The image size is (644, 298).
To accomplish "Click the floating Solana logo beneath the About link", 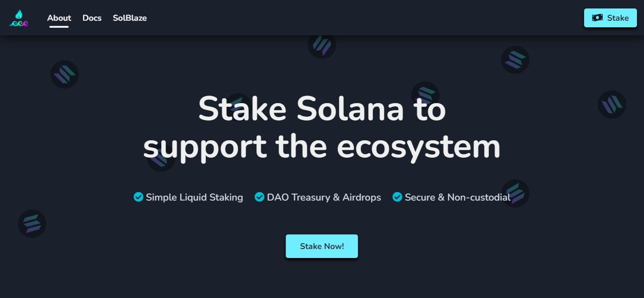I will point(65,74).
